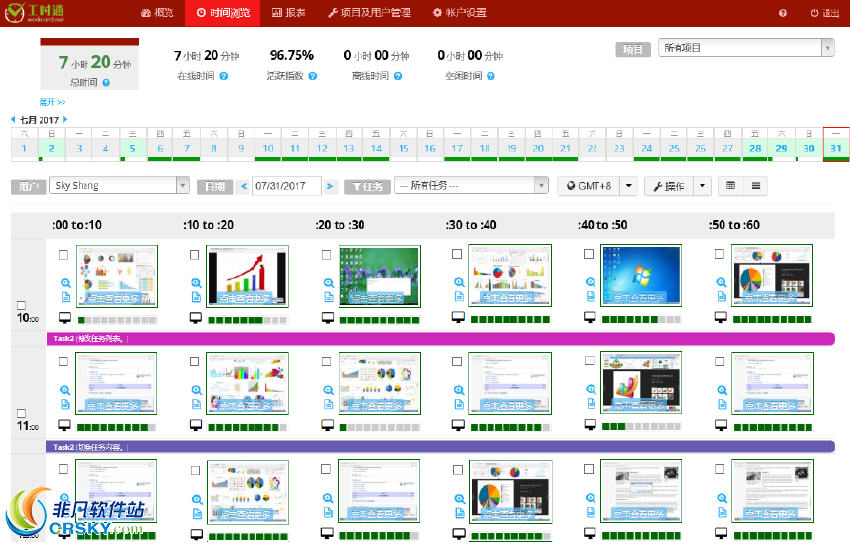Open the 10:00 red arrow chart thumbnail

247,276
